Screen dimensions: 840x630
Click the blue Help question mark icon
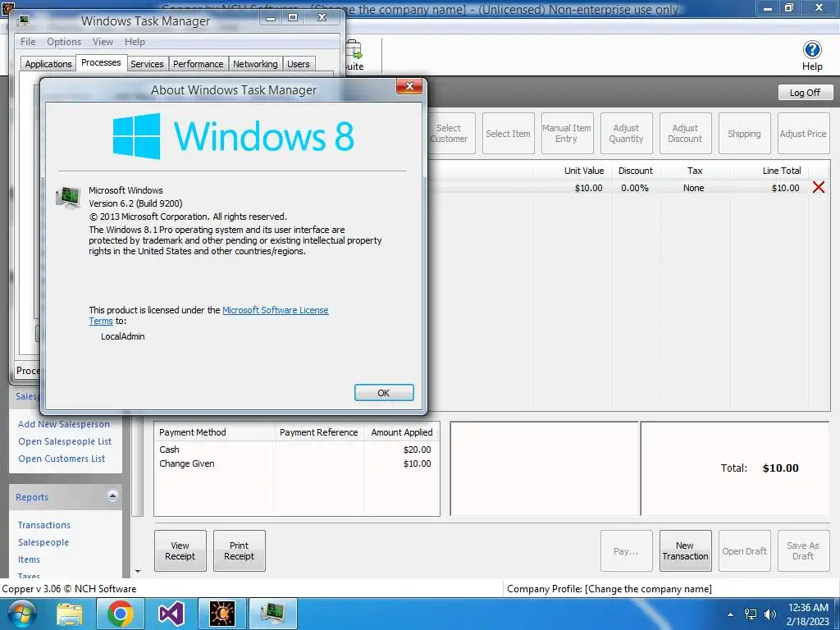812,50
